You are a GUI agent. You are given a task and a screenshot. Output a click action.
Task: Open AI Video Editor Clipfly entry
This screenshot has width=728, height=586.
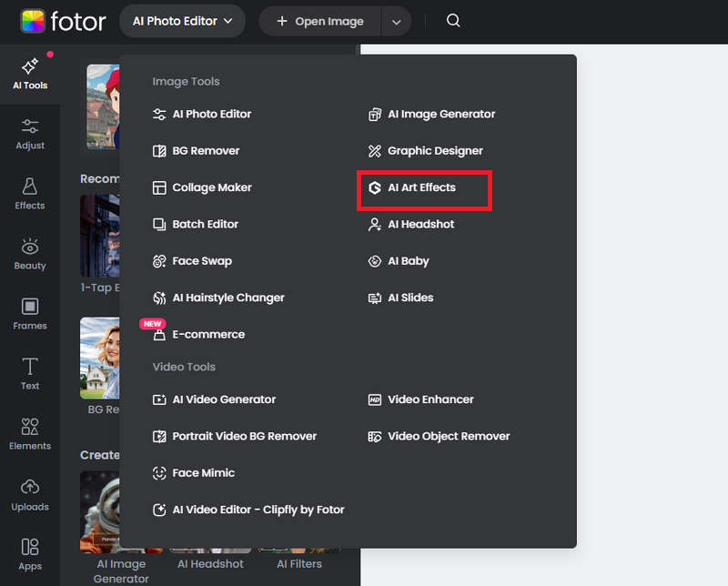(248, 510)
